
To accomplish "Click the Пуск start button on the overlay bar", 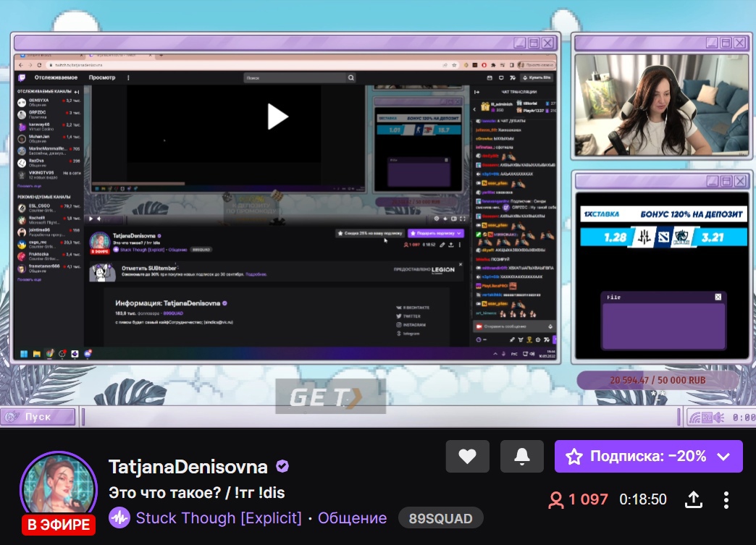I will coord(38,417).
